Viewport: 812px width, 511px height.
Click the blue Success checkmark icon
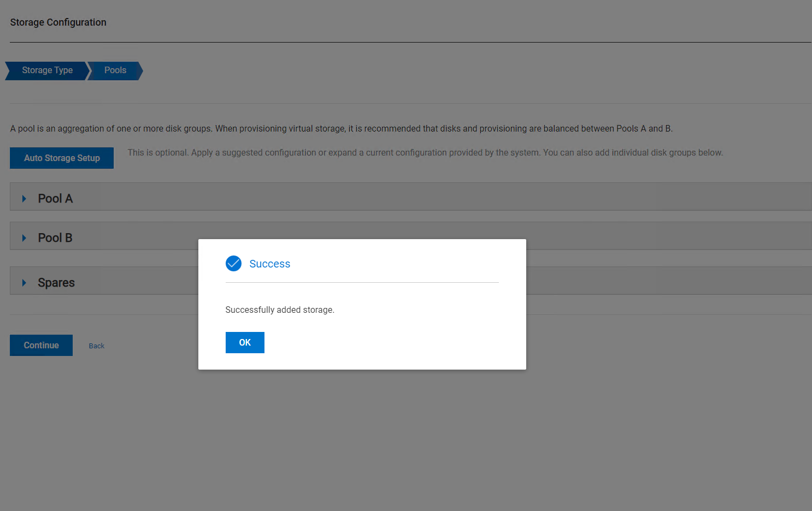click(x=233, y=264)
